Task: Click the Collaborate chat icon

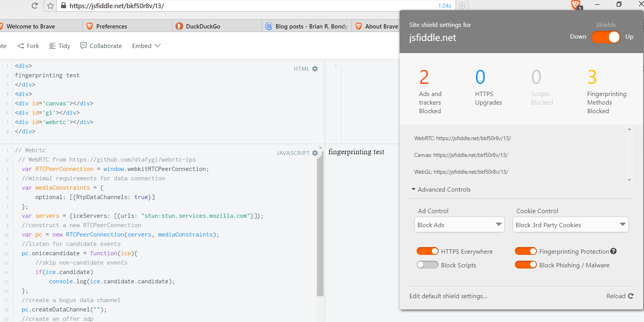Action: (83, 46)
